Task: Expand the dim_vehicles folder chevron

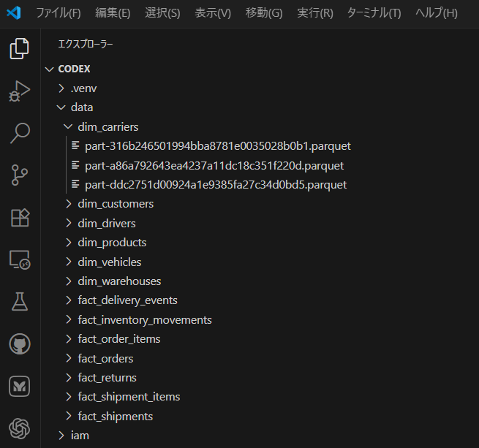Action: click(x=69, y=262)
